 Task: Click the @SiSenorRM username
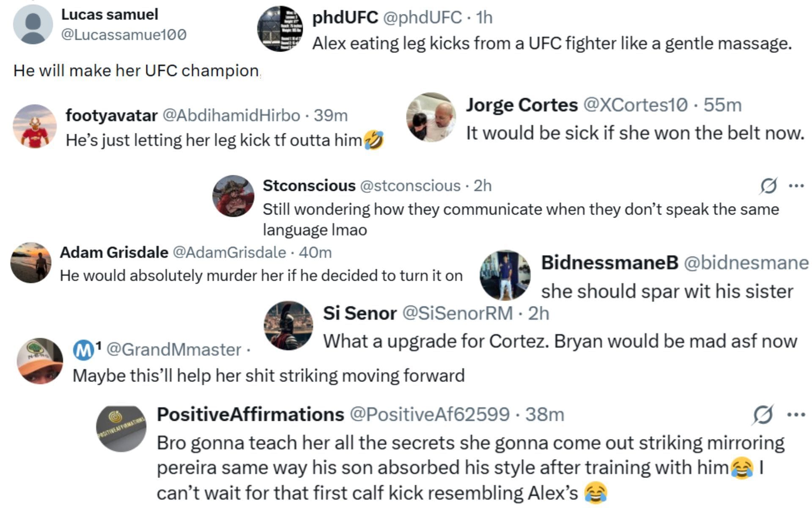pos(457,314)
